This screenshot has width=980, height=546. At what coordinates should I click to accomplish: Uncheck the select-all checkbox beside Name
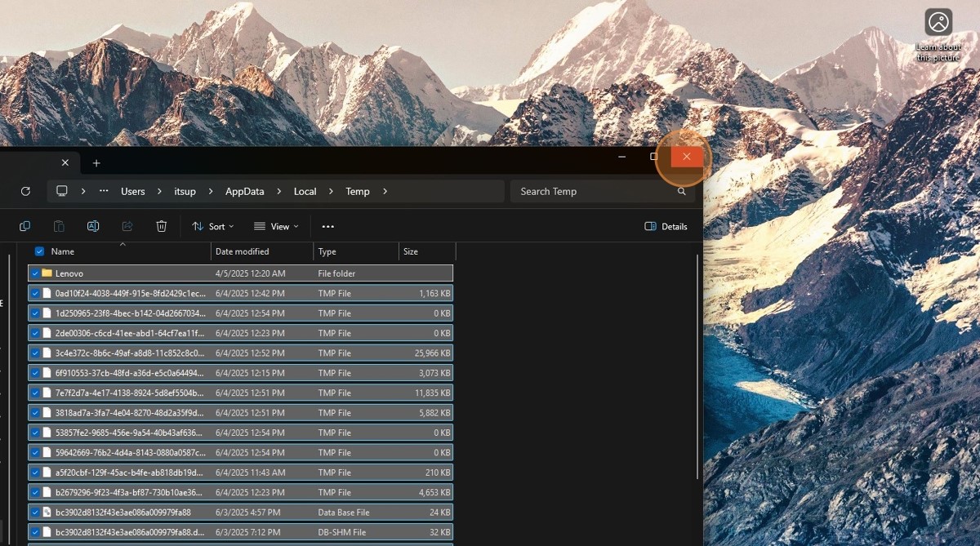point(39,251)
